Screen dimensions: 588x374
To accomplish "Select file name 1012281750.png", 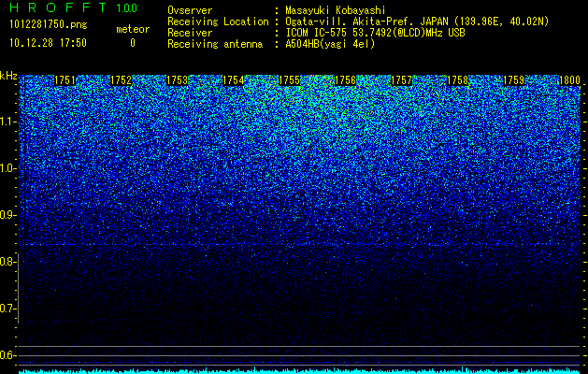I will tap(49, 25).
